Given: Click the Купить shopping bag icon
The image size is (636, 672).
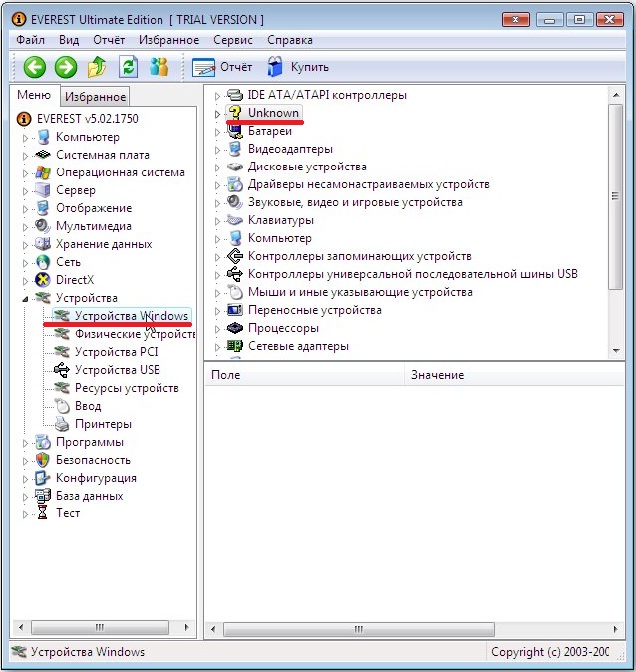Looking at the screenshot, I should click(x=275, y=67).
